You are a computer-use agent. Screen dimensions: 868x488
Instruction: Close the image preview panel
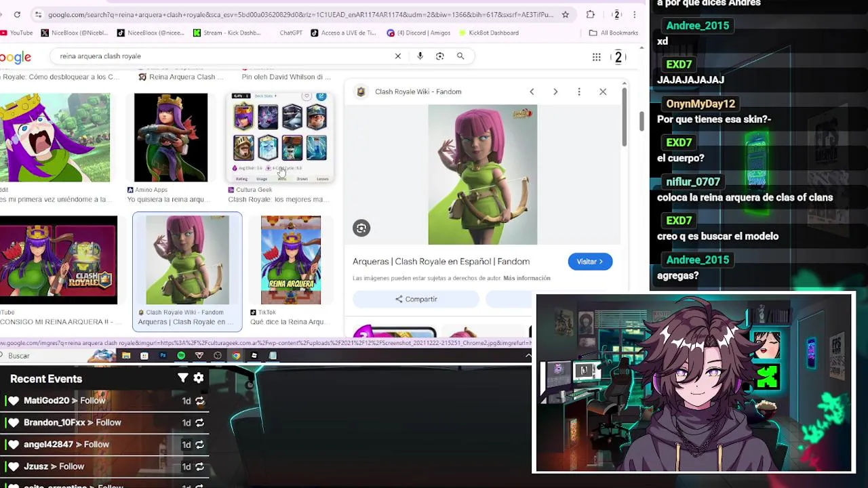(603, 91)
